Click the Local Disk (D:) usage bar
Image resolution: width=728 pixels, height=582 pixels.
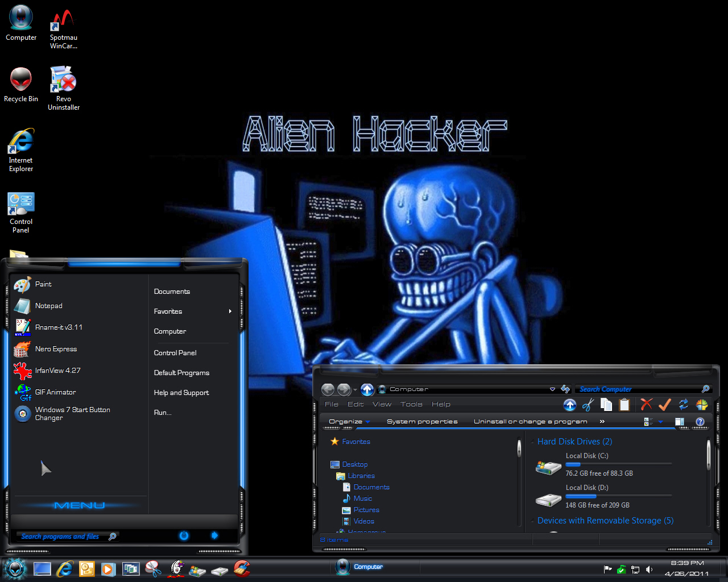tap(618, 496)
